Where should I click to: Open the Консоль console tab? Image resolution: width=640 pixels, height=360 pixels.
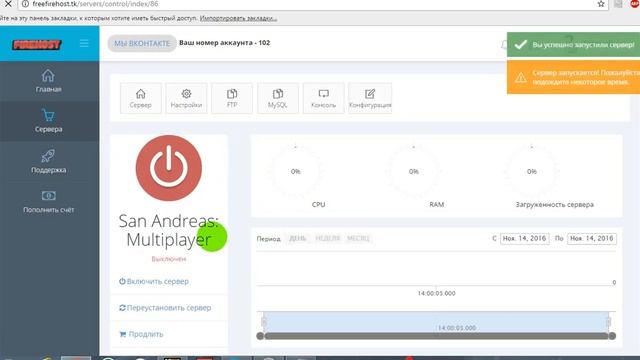[323, 98]
